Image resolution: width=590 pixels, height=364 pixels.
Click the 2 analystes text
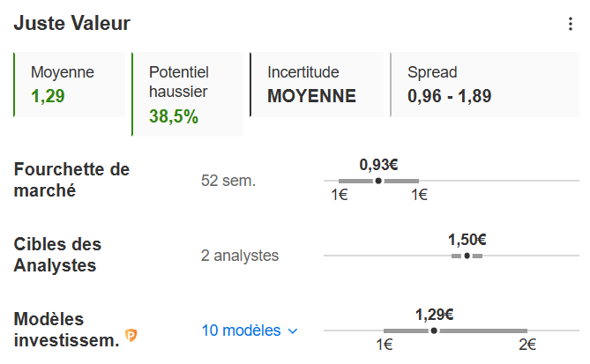click(239, 256)
